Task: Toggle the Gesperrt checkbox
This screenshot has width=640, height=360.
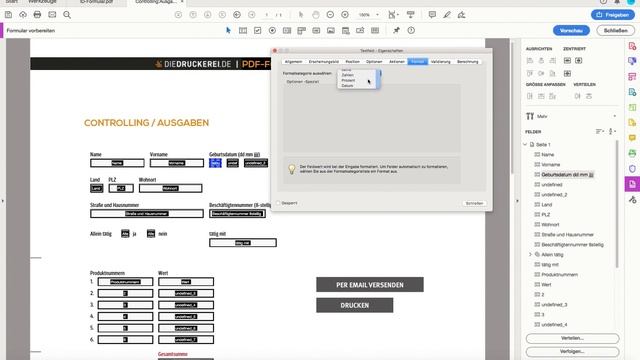Action: click(278, 203)
